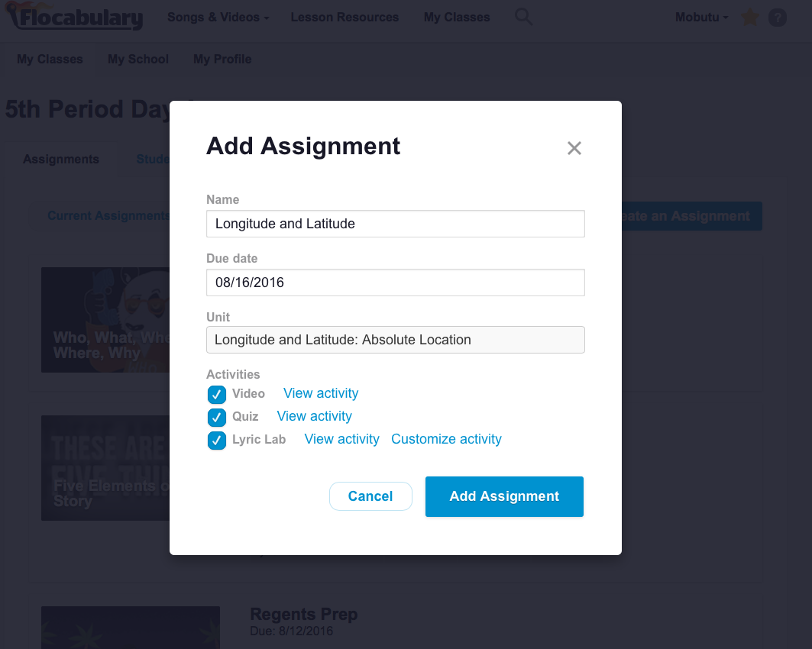Viewport: 812px width, 649px height.
Task: Uncheck the Video activity checkbox
Action: (x=217, y=394)
